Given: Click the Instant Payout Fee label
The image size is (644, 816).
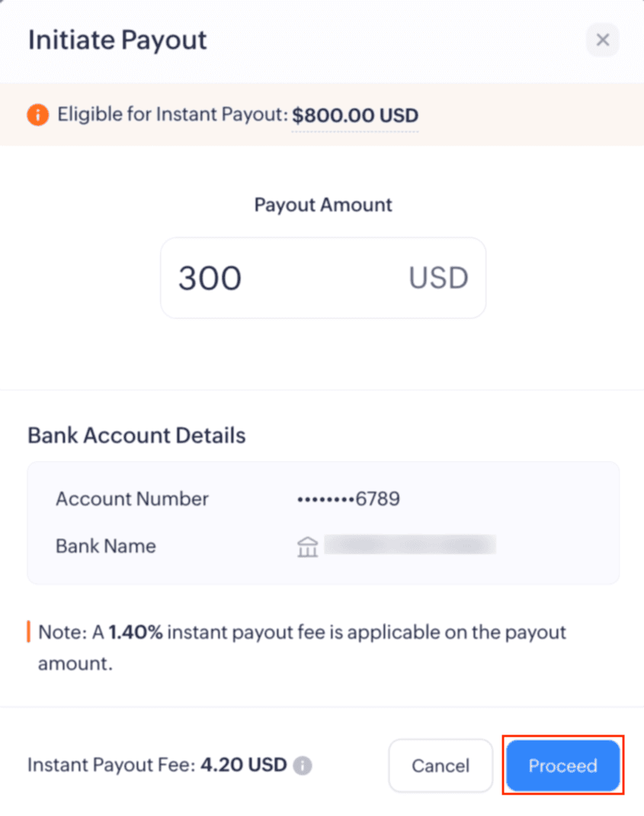Looking at the screenshot, I should [111, 765].
